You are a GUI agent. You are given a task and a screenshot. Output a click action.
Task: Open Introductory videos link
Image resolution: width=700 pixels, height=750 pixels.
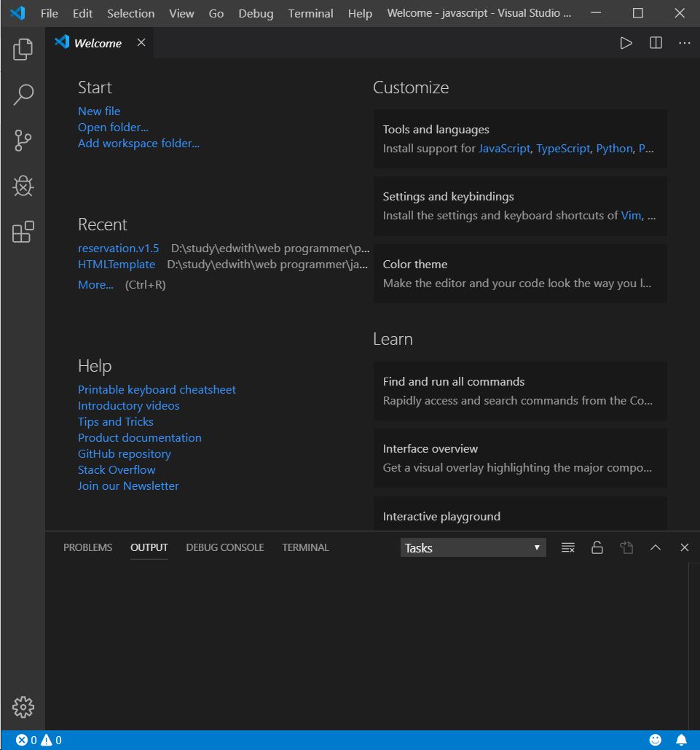(x=129, y=405)
